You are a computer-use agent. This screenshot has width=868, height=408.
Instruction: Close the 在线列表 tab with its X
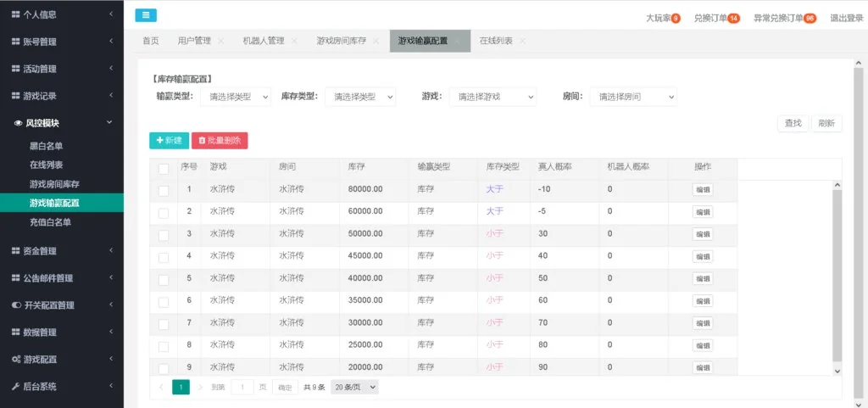tap(522, 41)
